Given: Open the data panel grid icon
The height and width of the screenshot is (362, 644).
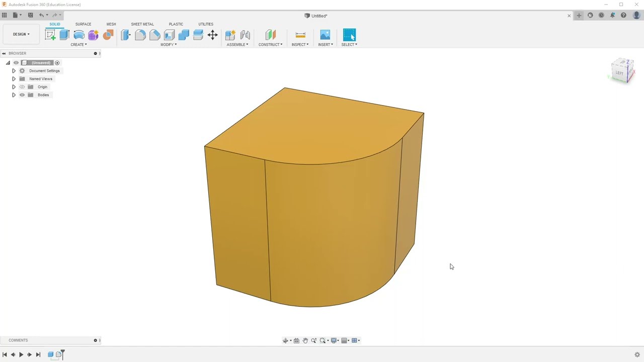Looking at the screenshot, I should click(x=5, y=15).
